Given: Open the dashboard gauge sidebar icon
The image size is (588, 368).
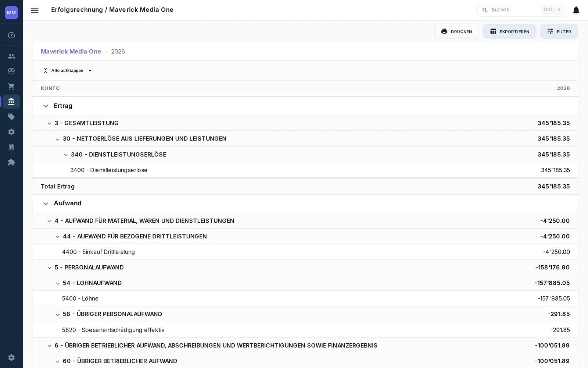Looking at the screenshot, I should click(11, 35).
